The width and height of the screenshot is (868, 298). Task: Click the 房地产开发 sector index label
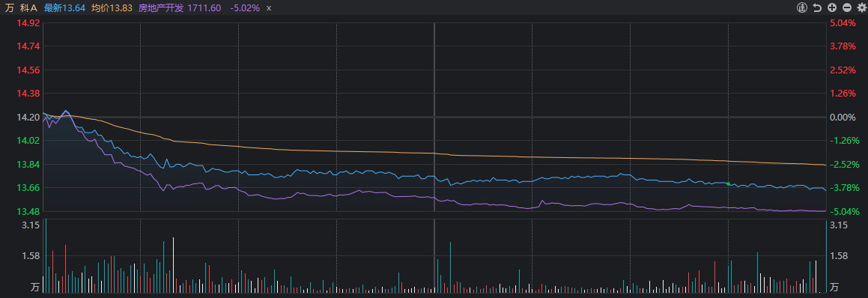[160, 7]
